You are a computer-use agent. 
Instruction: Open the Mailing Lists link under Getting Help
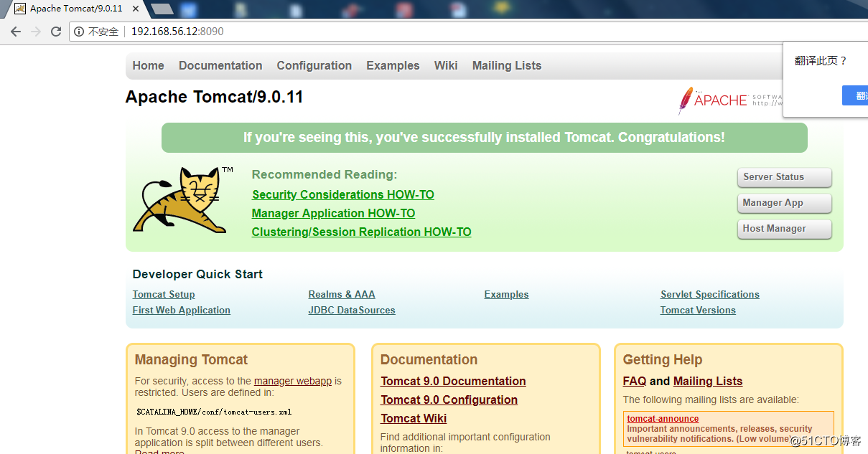708,382
